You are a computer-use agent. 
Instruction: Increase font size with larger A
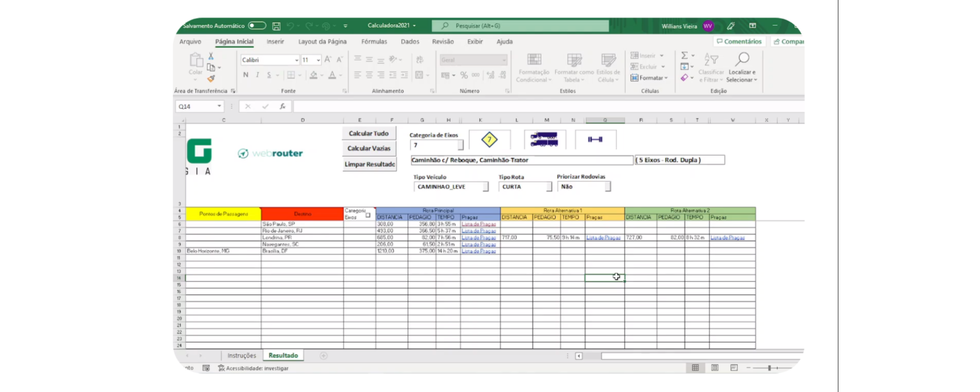point(328,59)
